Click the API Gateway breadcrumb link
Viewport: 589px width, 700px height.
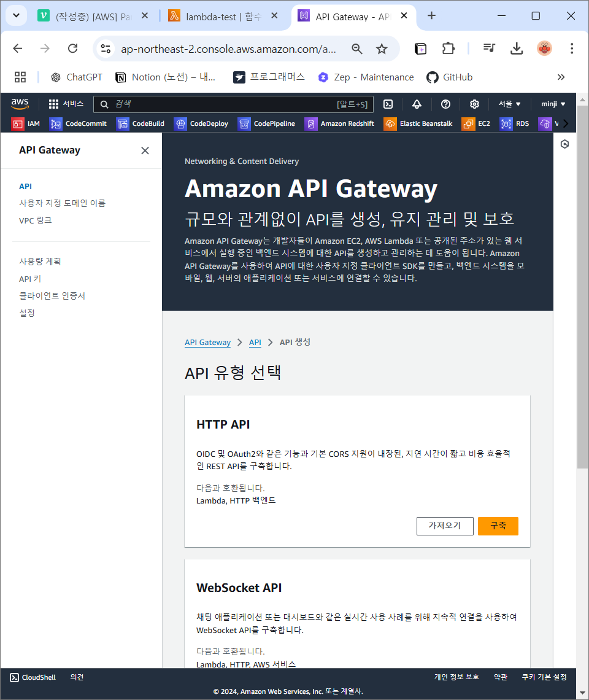click(207, 343)
